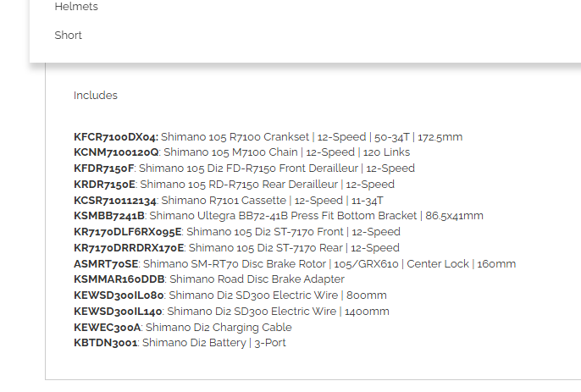Click the ASMRT70SE disc brake rotor entry

(x=295, y=264)
